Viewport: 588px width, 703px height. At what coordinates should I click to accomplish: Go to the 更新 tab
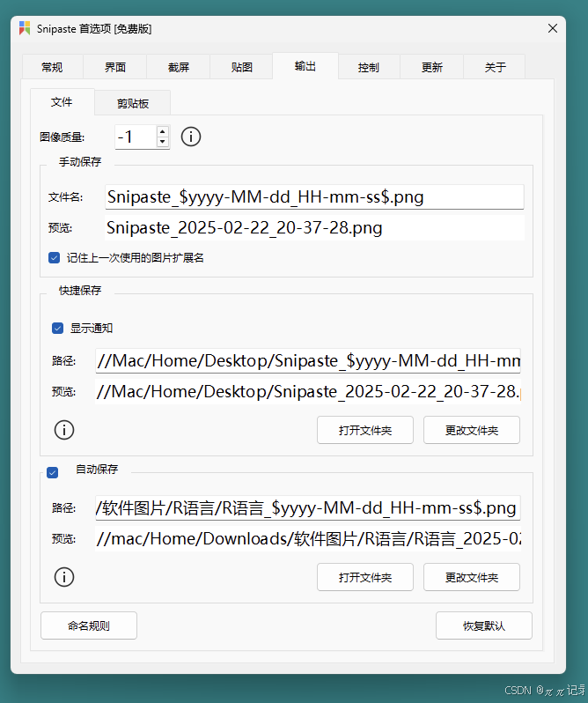[x=431, y=67]
